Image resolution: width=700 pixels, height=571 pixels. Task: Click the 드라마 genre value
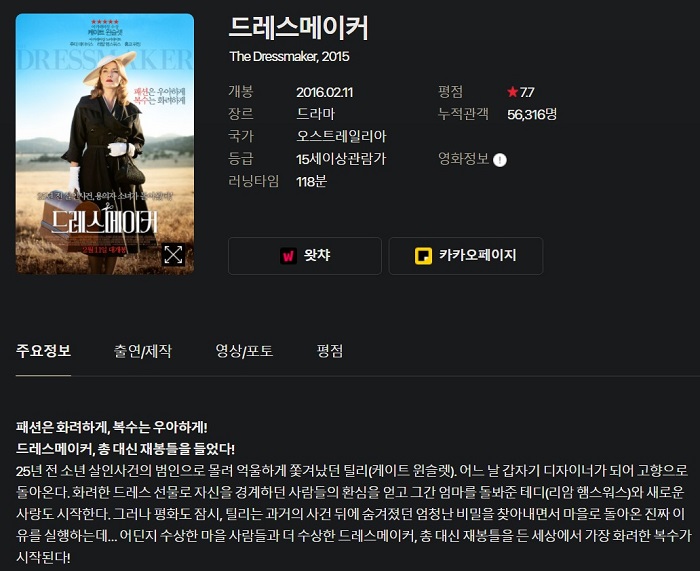tap(316, 114)
